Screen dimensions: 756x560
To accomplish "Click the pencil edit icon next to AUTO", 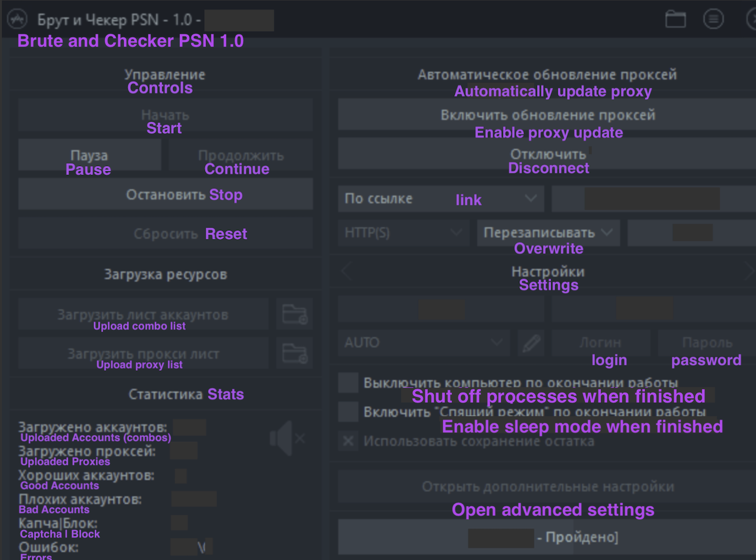I will click(531, 343).
